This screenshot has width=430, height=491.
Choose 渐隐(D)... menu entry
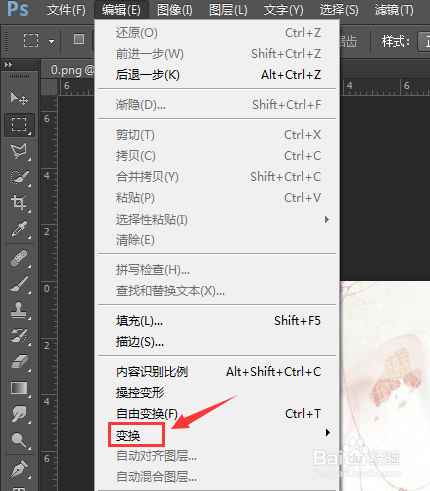[217, 105]
